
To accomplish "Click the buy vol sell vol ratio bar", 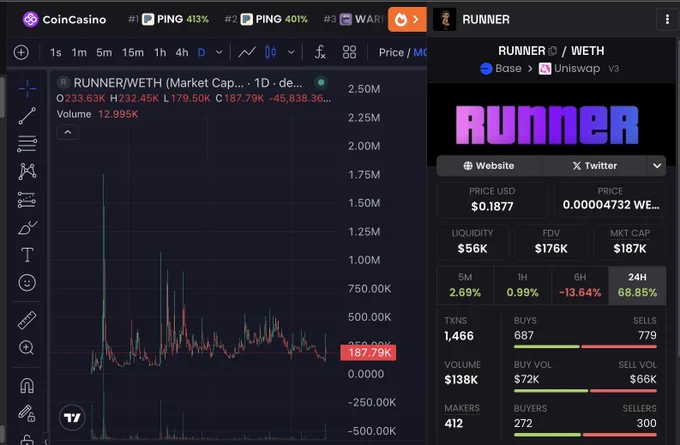I will point(585,391).
